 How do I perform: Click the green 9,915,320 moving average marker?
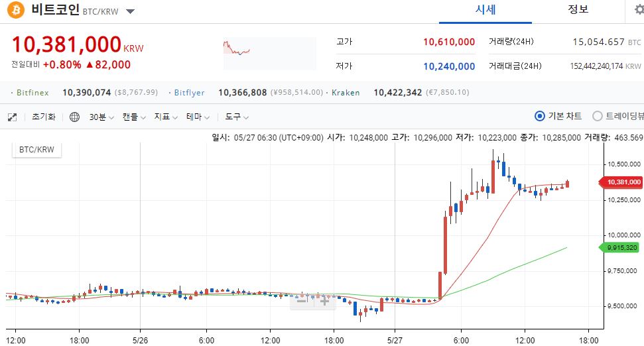coord(620,247)
